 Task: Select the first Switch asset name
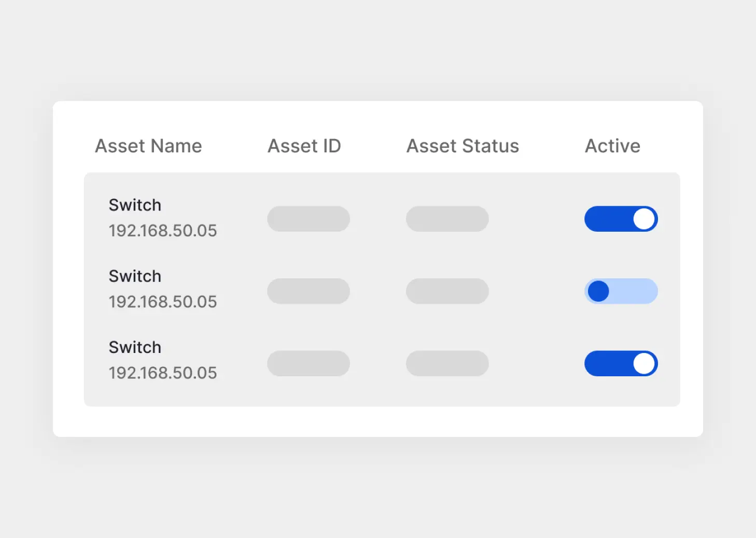tap(135, 205)
